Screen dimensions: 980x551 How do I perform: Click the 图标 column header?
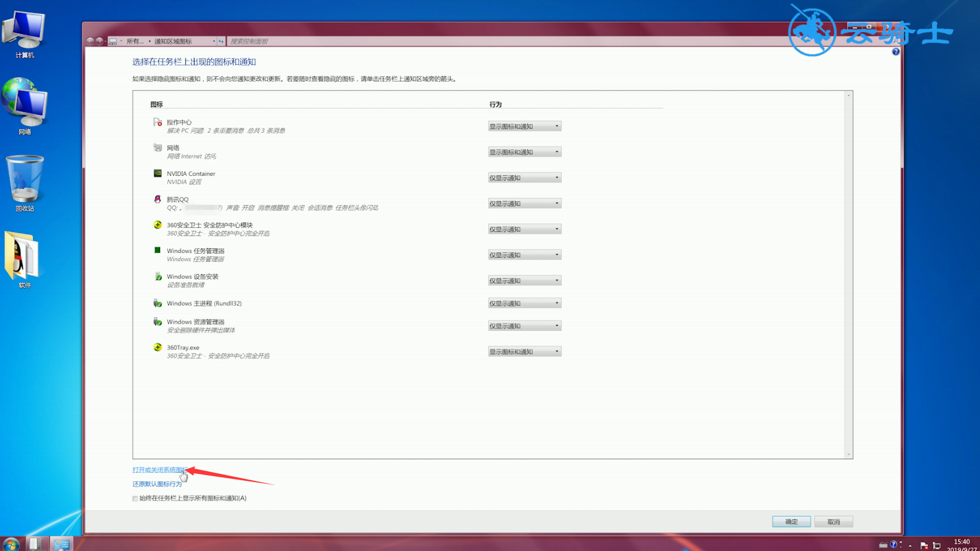tap(157, 104)
